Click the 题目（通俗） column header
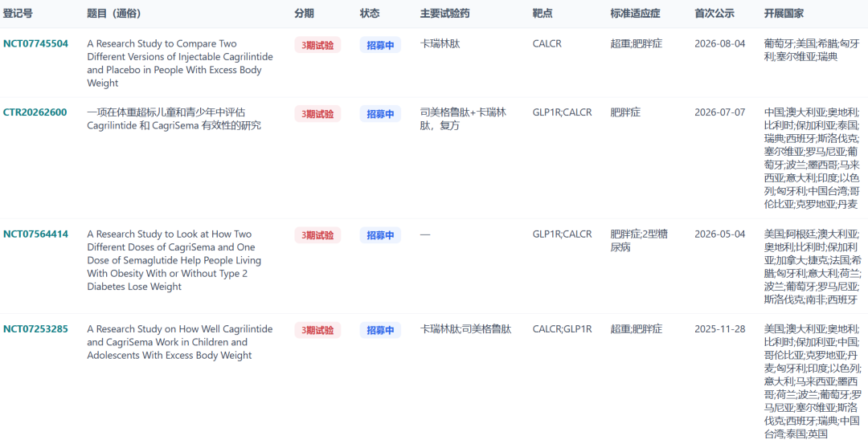The height and width of the screenshot is (444, 868). coord(114,14)
